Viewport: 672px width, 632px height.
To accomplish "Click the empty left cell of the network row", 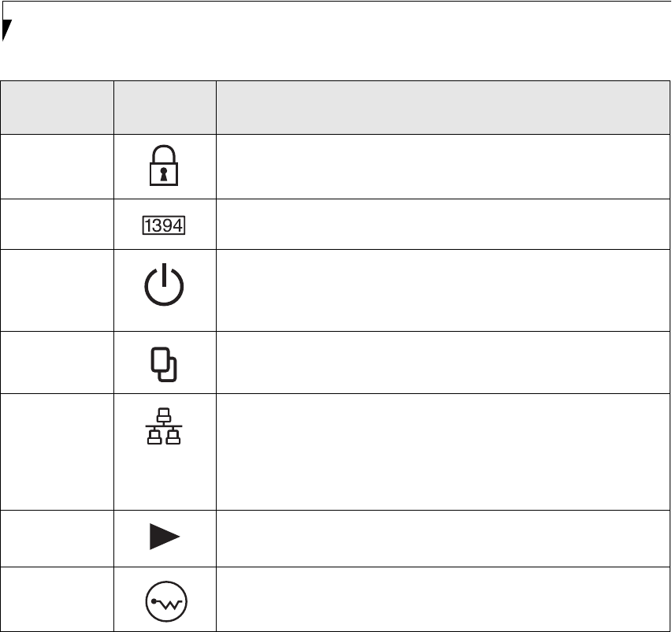I will [x=57, y=452].
